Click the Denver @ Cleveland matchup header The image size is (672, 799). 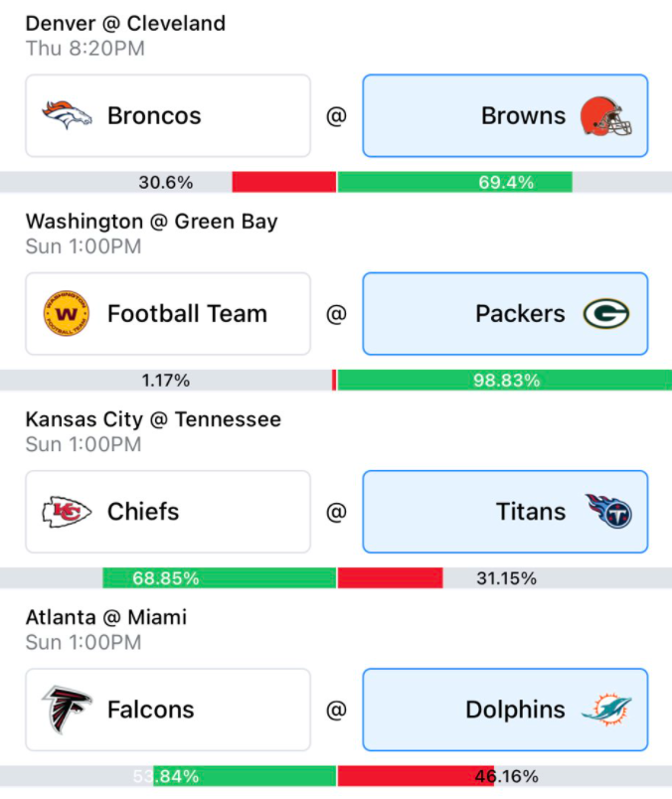click(125, 24)
